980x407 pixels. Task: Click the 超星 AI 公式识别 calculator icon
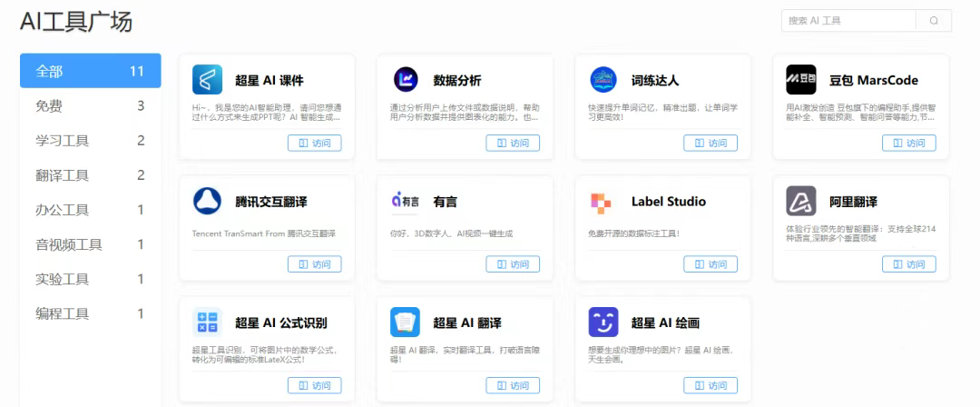click(x=208, y=323)
